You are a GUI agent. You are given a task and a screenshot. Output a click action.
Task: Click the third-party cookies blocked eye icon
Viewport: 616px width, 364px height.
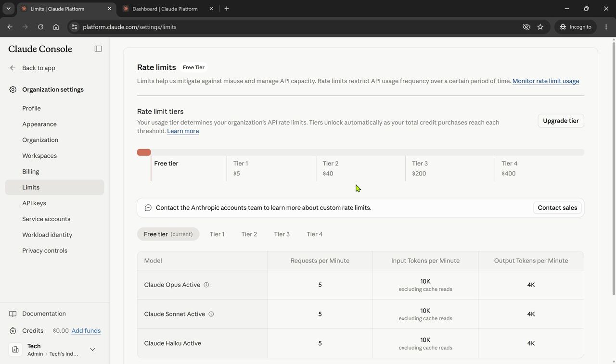click(526, 27)
